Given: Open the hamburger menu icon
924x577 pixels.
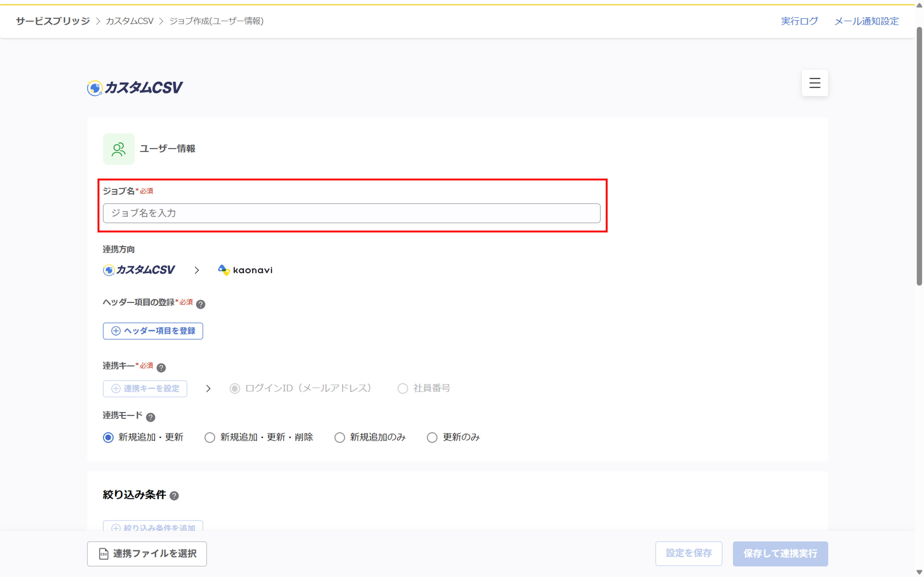Looking at the screenshot, I should pyautogui.click(x=814, y=83).
